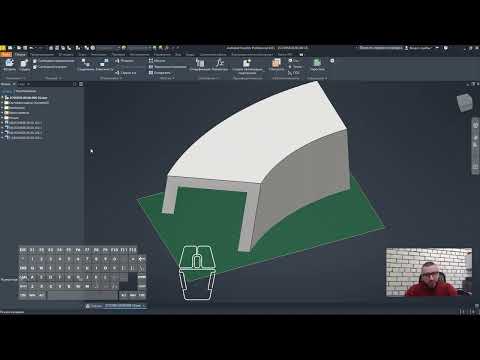Open the Model browser dropdown header
The width and height of the screenshot is (480, 360).
pyautogui.click(x=8, y=84)
